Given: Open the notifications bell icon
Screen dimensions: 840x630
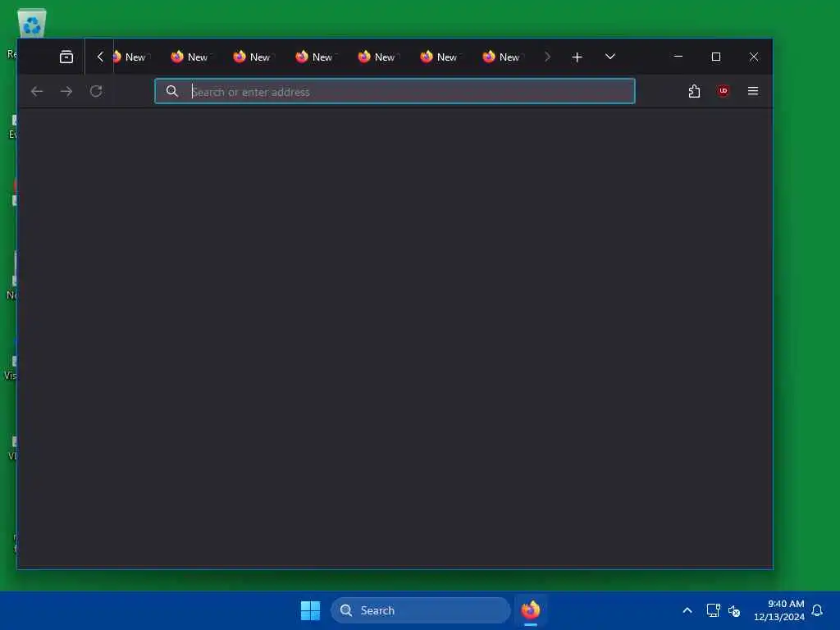Looking at the screenshot, I should (817, 610).
